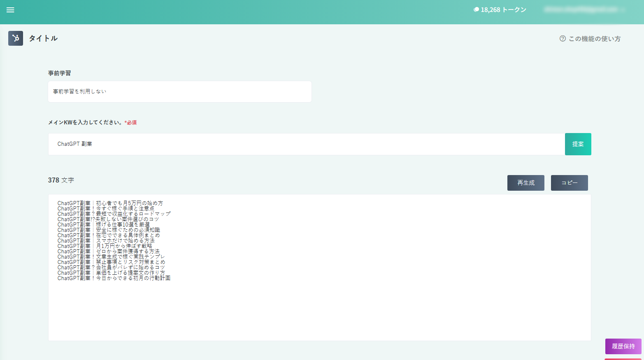This screenshot has height=360, width=644.
Task: Click the 事前学習 section label
Action: click(60, 73)
